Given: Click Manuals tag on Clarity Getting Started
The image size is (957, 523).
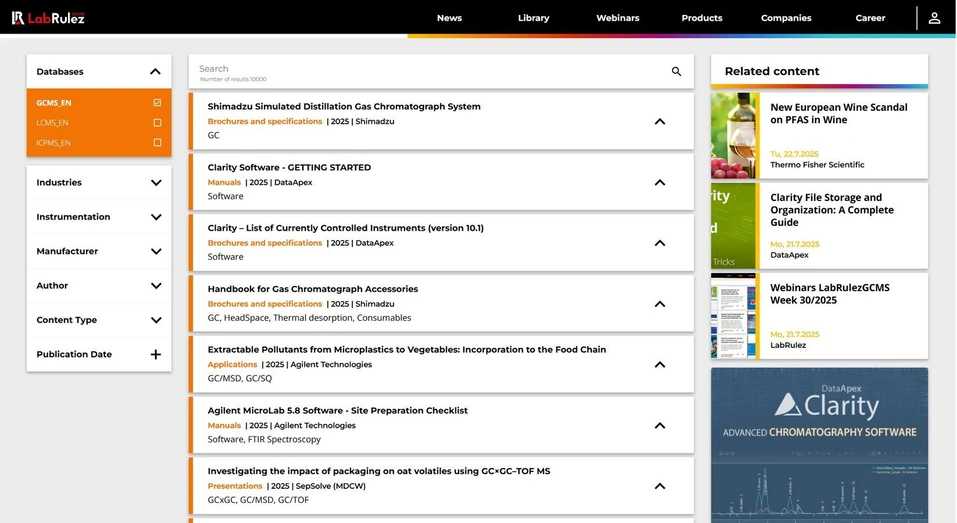Looking at the screenshot, I should 224,182.
